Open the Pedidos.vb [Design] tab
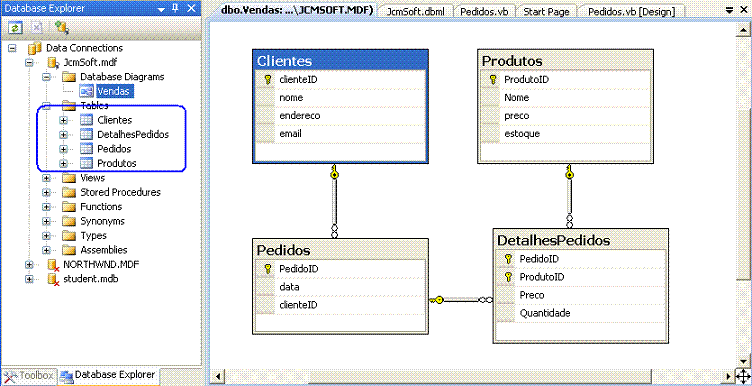 click(632, 12)
